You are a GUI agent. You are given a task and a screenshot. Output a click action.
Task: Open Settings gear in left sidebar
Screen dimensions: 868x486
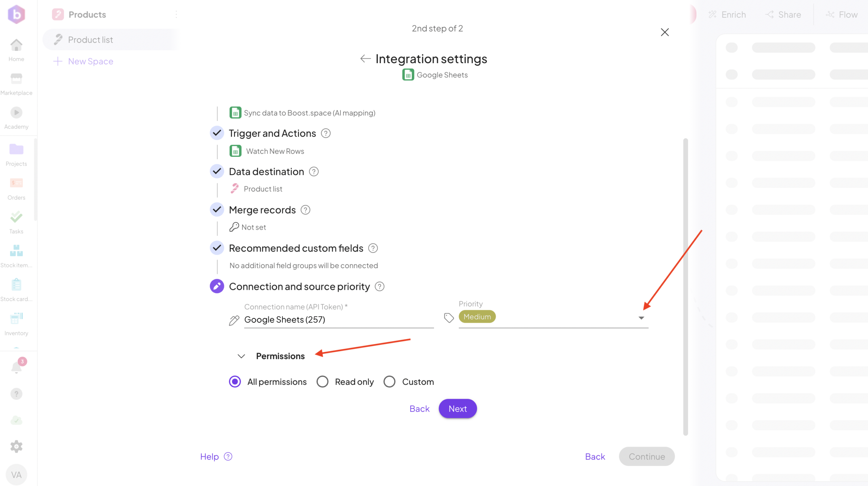pos(16,446)
